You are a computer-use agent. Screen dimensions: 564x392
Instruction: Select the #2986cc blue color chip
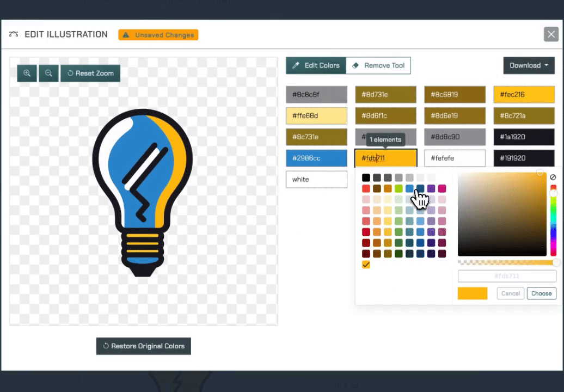(316, 158)
